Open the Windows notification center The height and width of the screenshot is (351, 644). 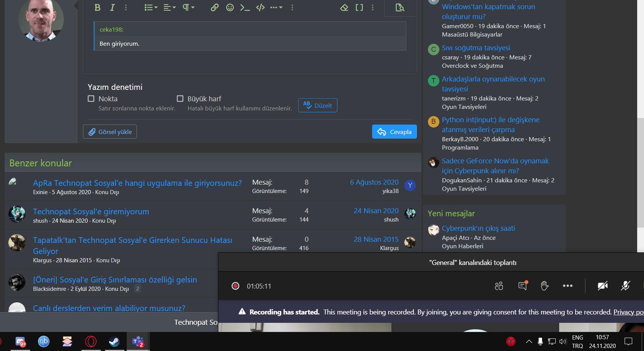click(x=628, y=341)
